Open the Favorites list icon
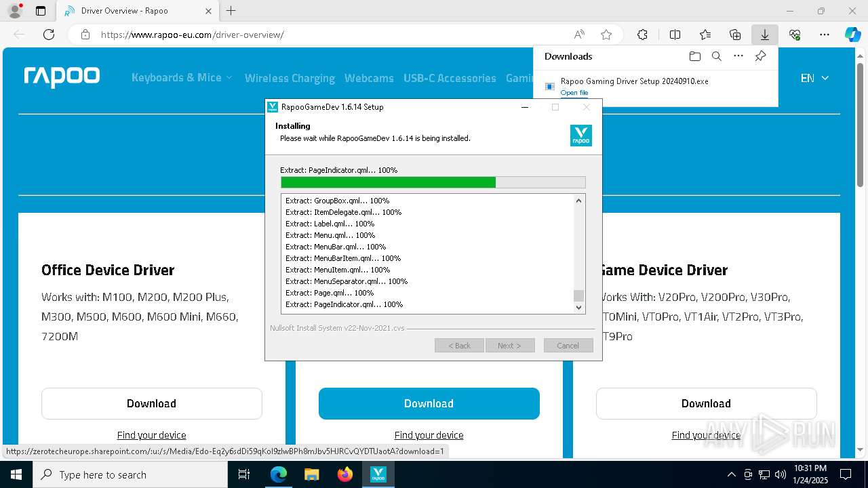Image resolution: width=868 pixels, height=488 pixels. tap(705, 35)
